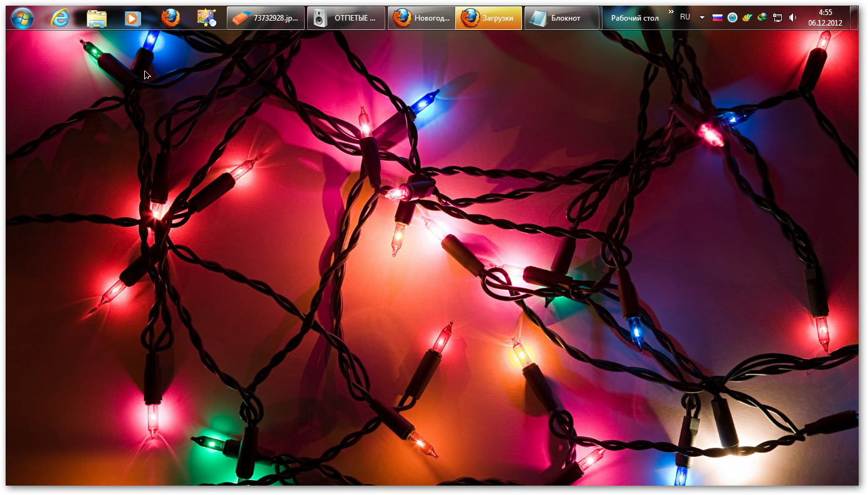Launch pinned Firefox icon in taskbar
Image resolution: width=868 pixels, height=495 pixels.
click(x=170, y=18)
